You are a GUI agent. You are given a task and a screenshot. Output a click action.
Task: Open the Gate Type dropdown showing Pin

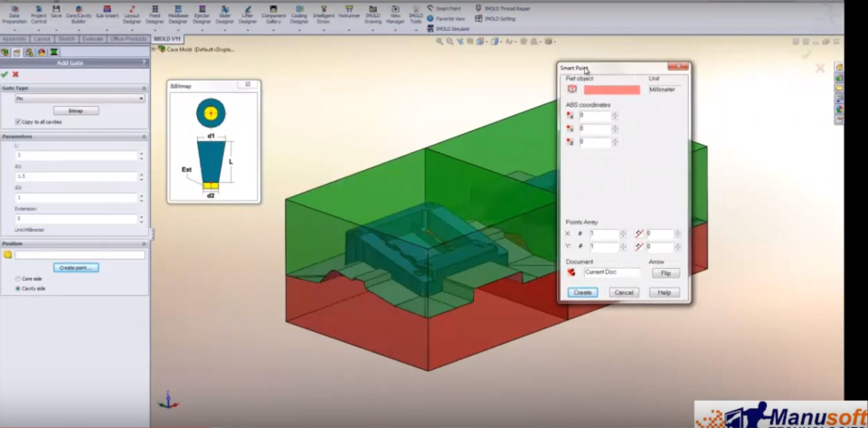[80, 99]
